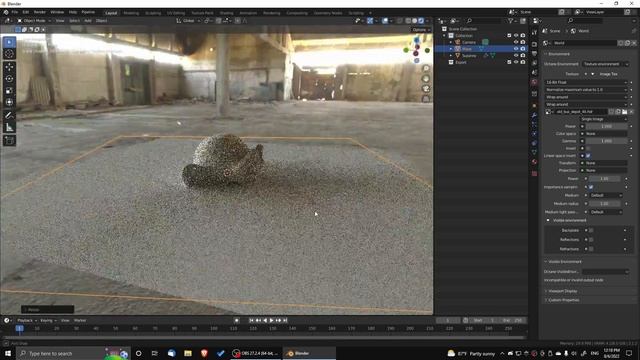
Task: Open Brave browser from taskbar
Action: tap(204, 353)
